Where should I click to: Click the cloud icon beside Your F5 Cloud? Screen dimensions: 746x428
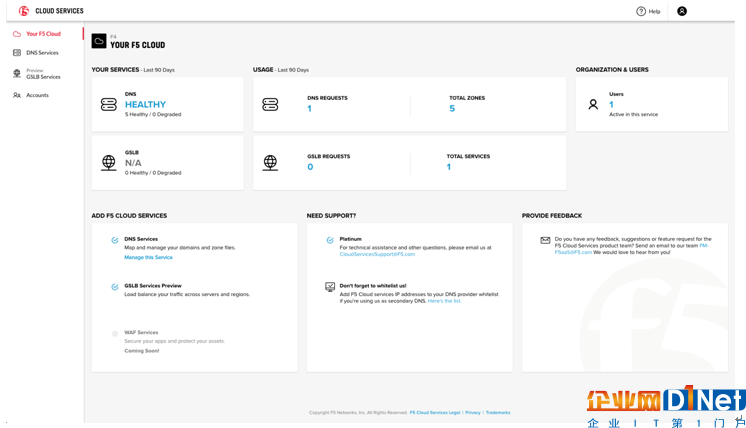(17, 34)
